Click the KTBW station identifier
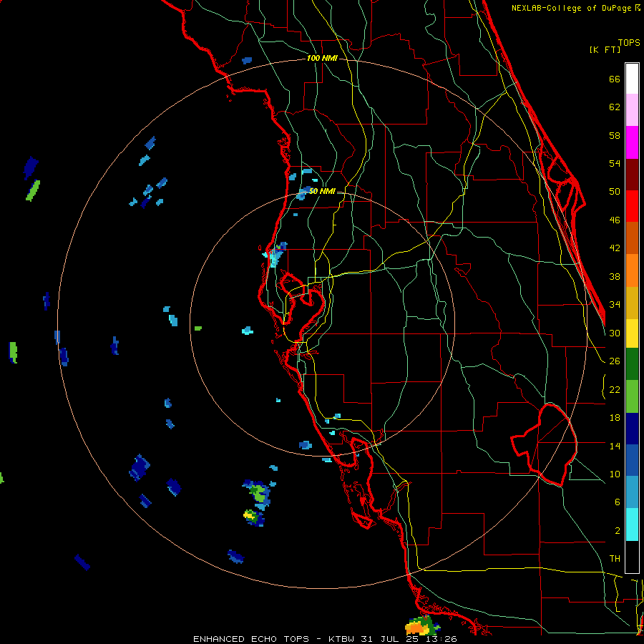The width and height of the screenshot is (644, 644). click(x=341, y=639)
